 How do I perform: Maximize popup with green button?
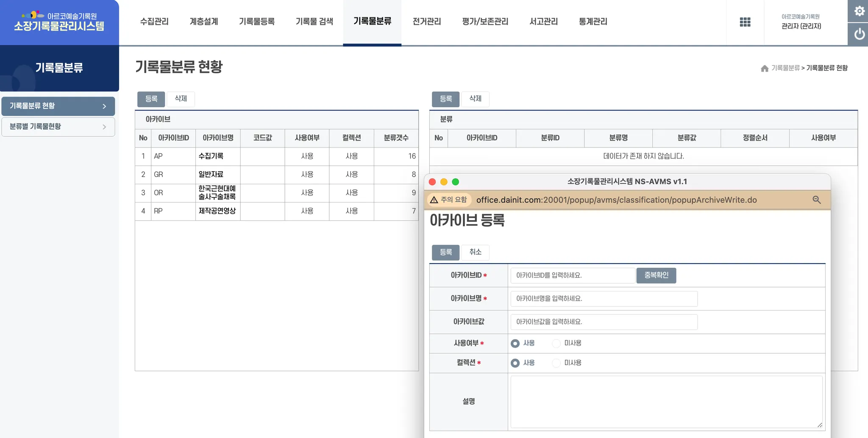click(x=456, y=182)
